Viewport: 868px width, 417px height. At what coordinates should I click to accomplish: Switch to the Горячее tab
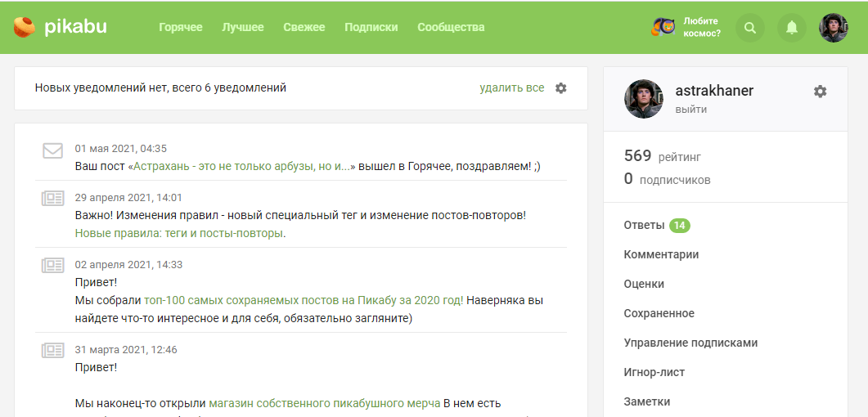point(180,27)
